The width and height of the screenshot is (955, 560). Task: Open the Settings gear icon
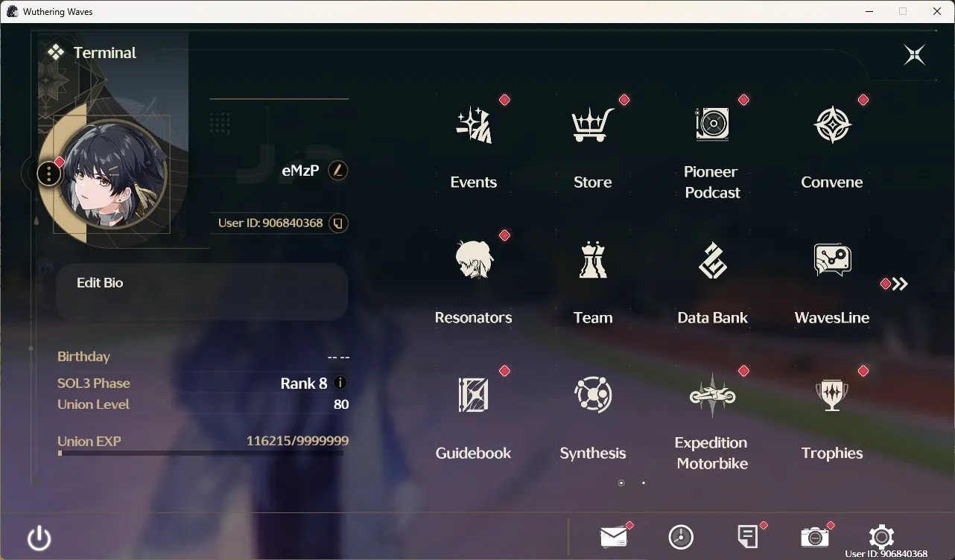[881, 537]
